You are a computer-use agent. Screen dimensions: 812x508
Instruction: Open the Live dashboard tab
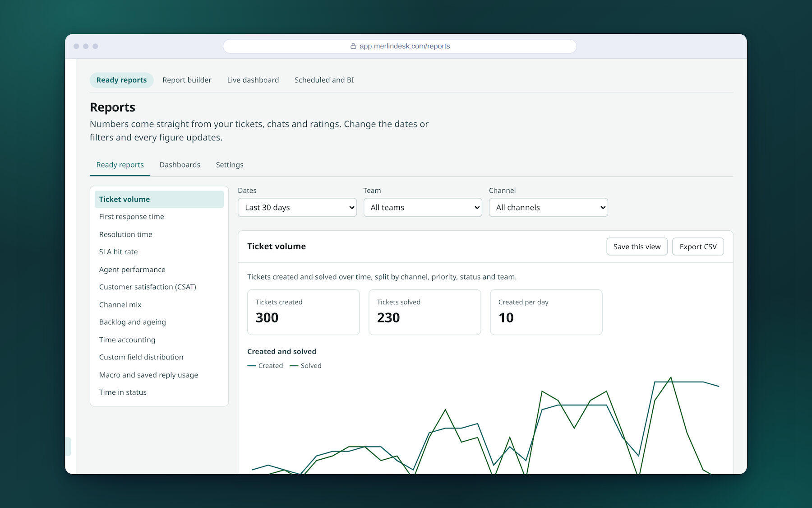coord(253,80)
